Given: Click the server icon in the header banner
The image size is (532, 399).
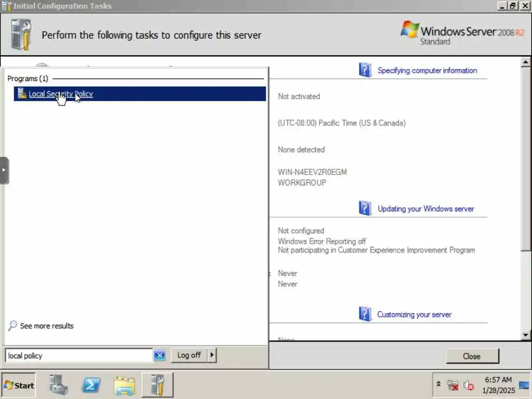Looking at the screenshot, I should (21, 35).
